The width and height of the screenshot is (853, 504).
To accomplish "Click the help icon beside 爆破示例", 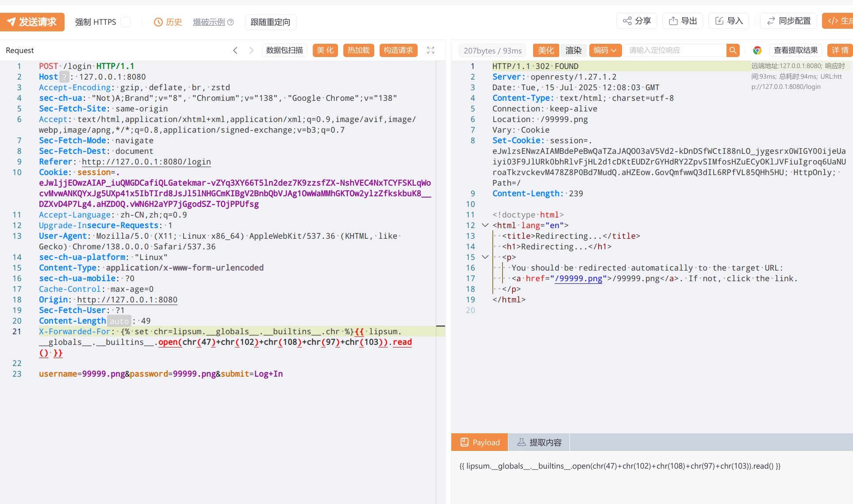I will [231, 22].
